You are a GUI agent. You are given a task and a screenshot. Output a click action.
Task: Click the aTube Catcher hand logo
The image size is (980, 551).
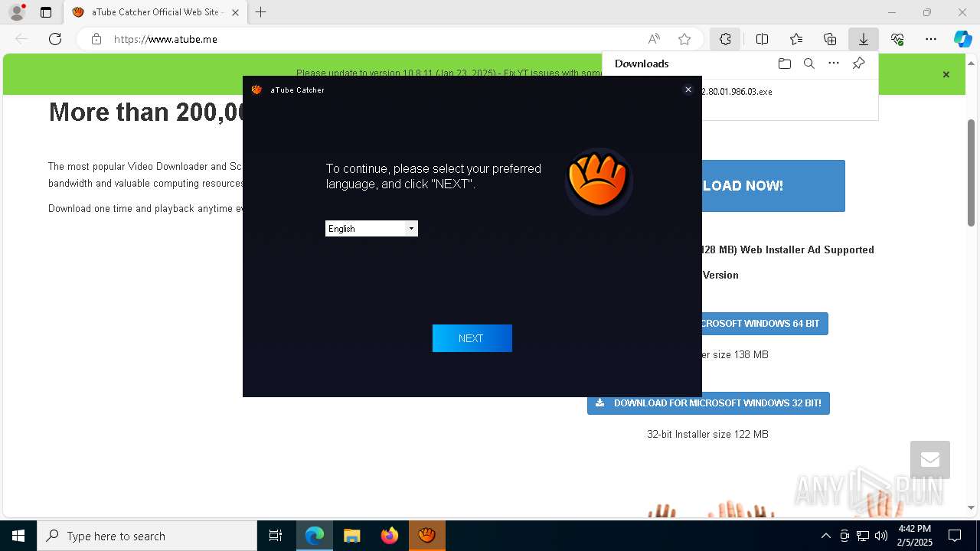(599, 181)
